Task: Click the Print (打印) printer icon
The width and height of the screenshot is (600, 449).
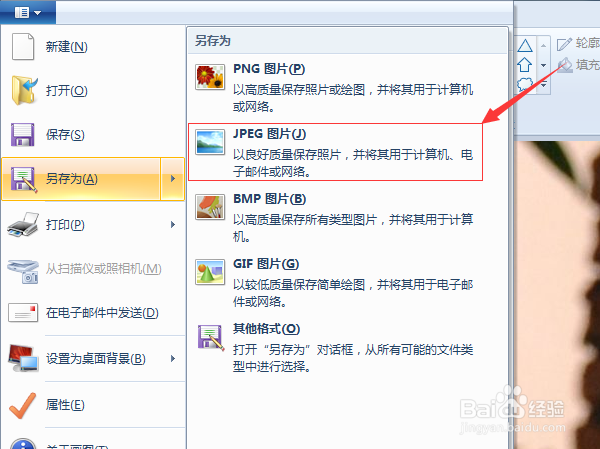Action: [23, 225]
